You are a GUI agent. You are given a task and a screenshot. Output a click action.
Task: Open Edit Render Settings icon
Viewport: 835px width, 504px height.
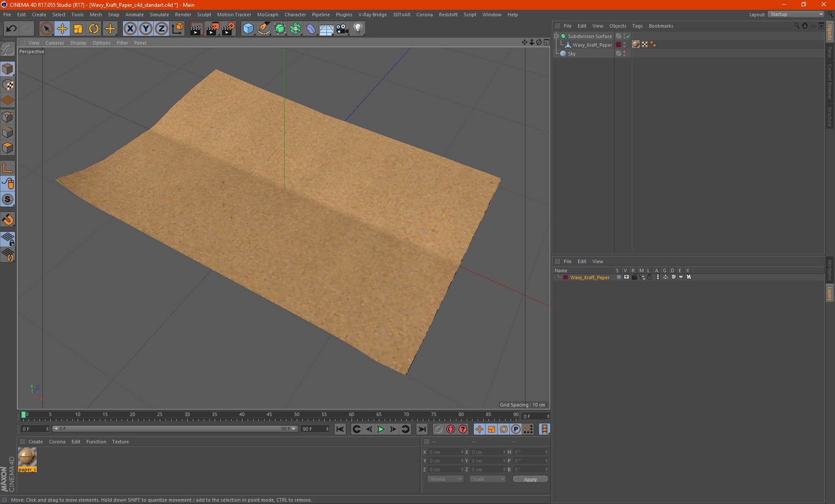click(x=228, y=29)
